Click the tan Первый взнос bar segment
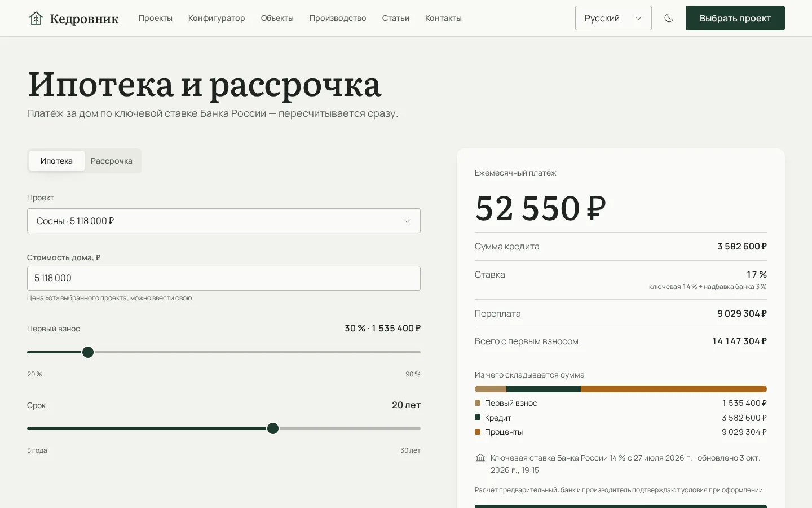Image resolution: width=812 pixels, height=508 pixels. coord(491,389)
